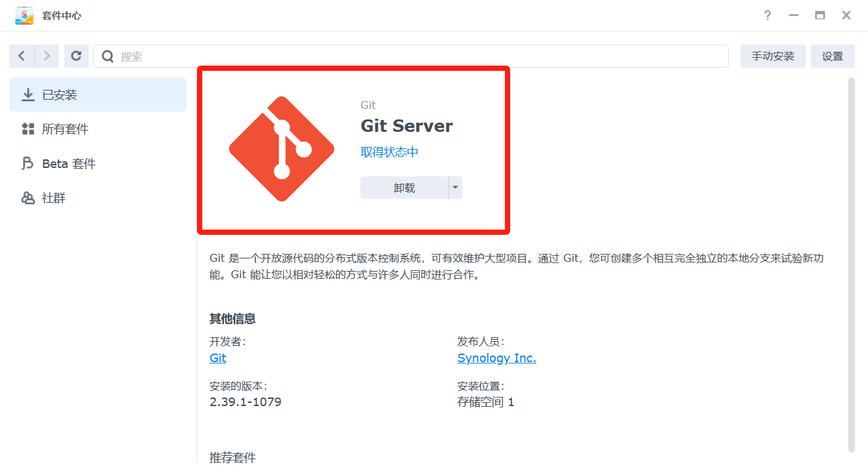Image resolution: width=868 pixels, height=473 pixels.
Task: Refresh the package list
Action: click(x=76, y=56)
